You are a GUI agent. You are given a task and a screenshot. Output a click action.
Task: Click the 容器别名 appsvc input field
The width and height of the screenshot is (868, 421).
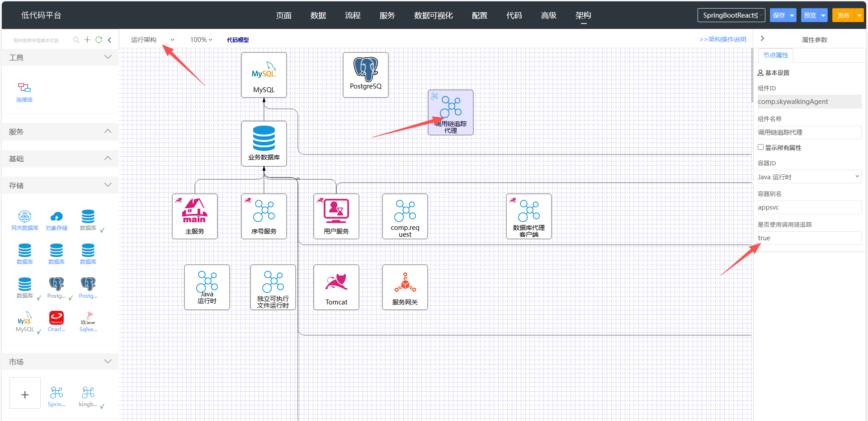(x=809, y=207)
